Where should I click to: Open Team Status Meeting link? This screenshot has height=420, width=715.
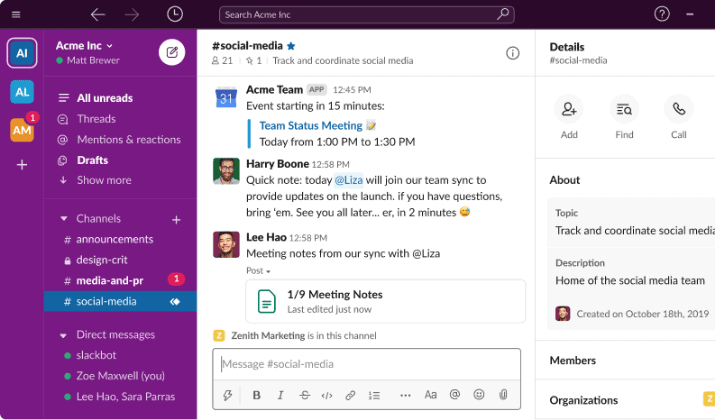[311, 125]
